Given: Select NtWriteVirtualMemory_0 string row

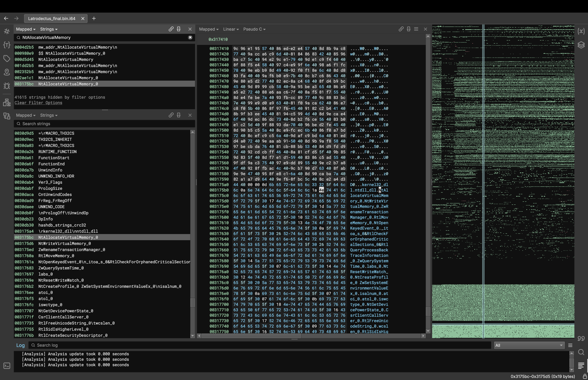Looking at the screenshot, I should [102, 244].
